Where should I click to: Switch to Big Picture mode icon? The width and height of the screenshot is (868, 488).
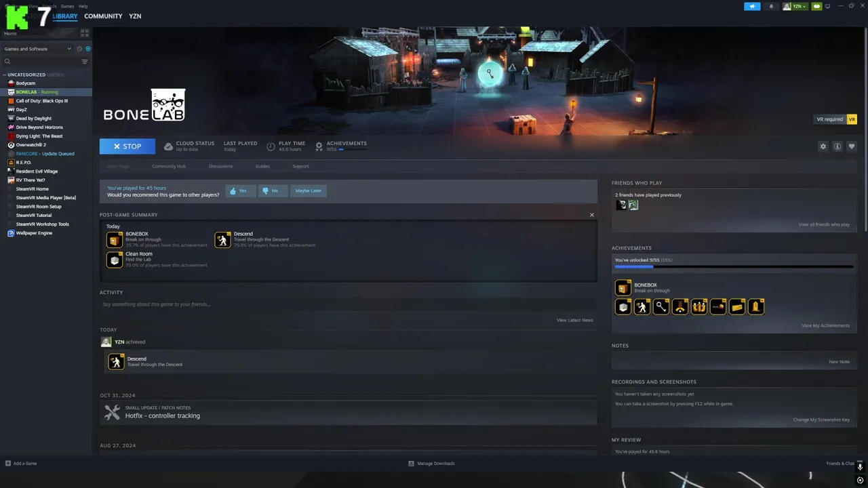coord(828,6)
